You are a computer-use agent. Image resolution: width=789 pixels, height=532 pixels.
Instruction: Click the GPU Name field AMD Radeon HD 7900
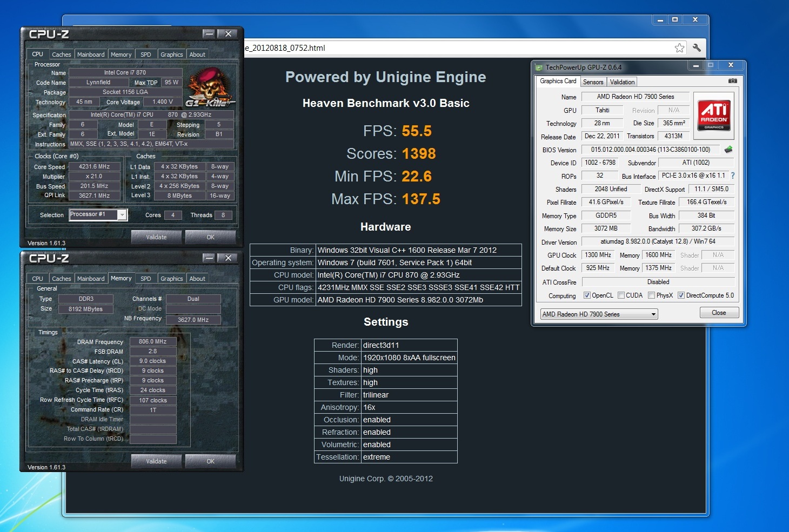coord(636,97)
